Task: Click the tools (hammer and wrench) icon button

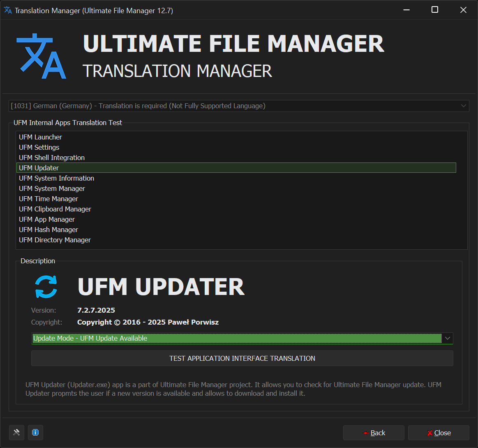Action: click(x=16, y=432)
